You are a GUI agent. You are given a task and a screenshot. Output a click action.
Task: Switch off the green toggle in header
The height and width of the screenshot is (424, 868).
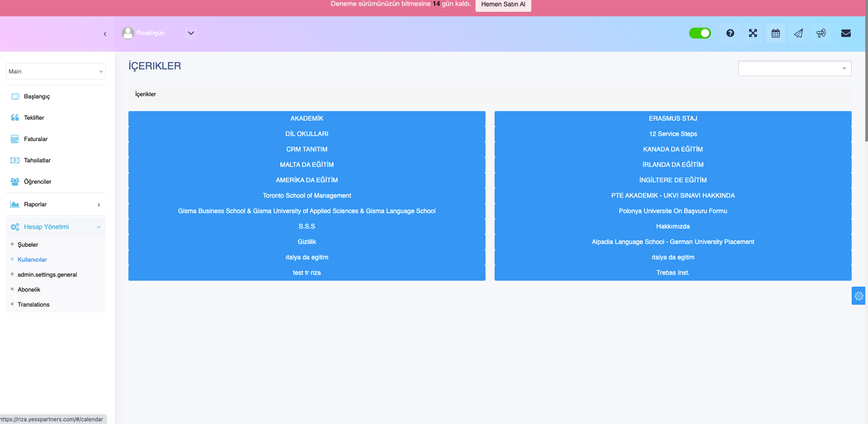[700, 33]
